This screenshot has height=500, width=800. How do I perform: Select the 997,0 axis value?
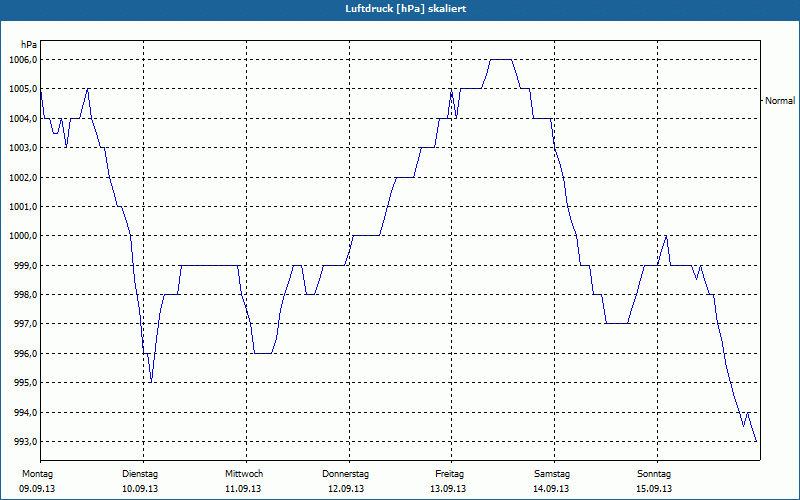pos(26,324)
